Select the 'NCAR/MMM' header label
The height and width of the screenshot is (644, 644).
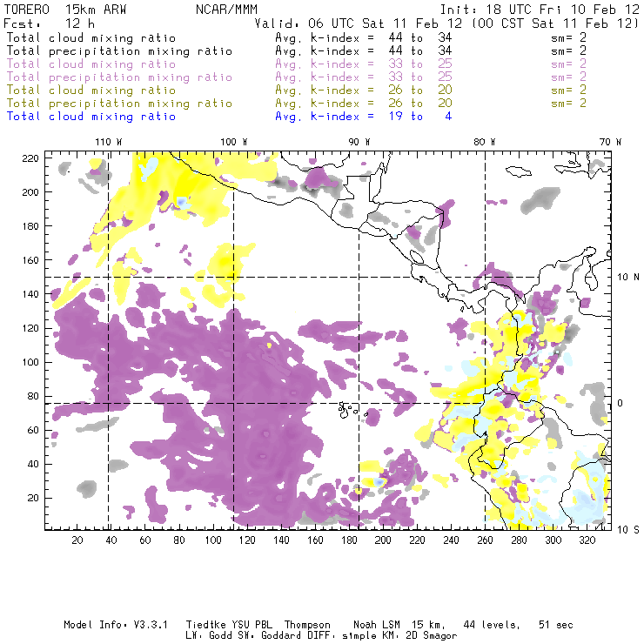(x=226, y=10)
